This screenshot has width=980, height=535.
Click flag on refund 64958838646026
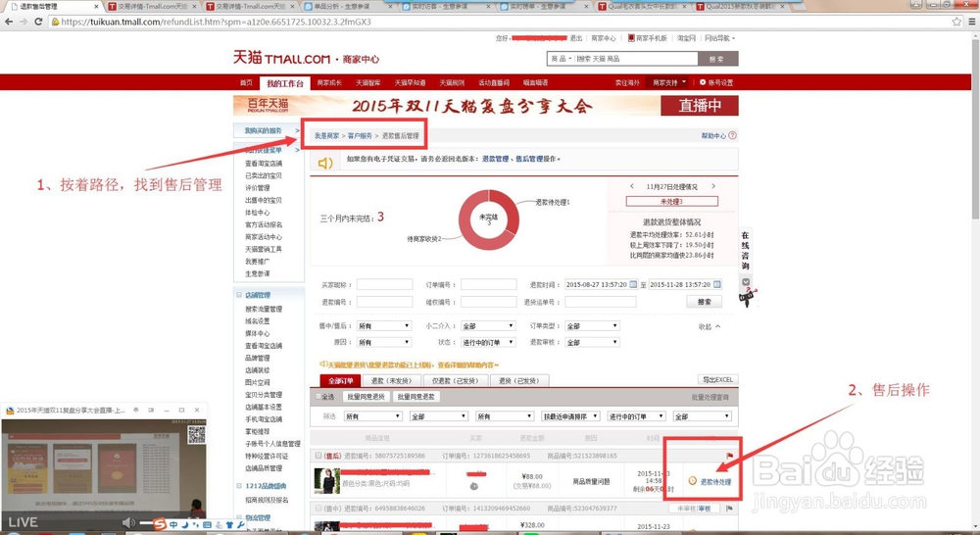[x=729, y=509]
